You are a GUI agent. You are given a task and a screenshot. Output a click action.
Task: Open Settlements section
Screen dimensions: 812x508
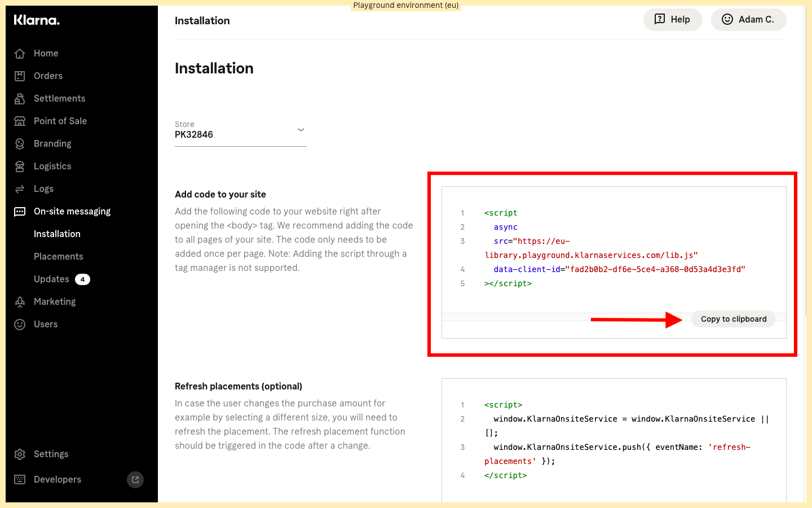click(x=59, y=98)
